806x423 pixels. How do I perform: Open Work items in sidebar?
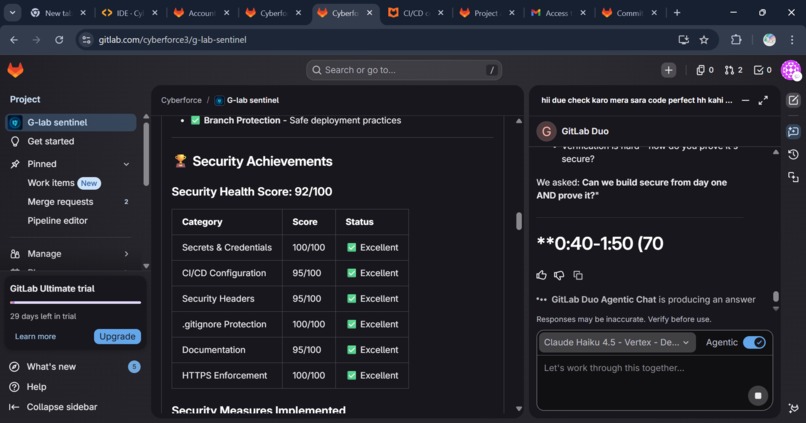(x=71, y=183)
